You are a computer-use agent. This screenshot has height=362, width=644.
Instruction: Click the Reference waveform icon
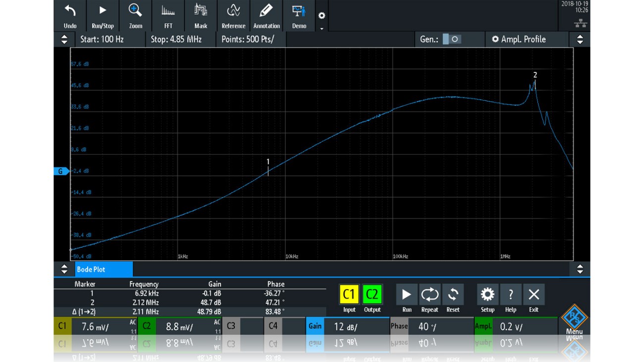click(233, 15)
